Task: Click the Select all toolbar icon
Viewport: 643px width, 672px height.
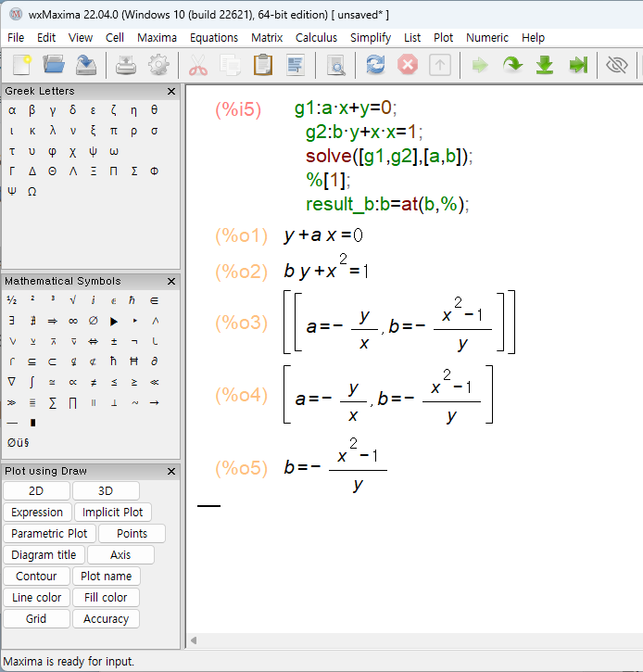Action: click(x=296, y=65)
